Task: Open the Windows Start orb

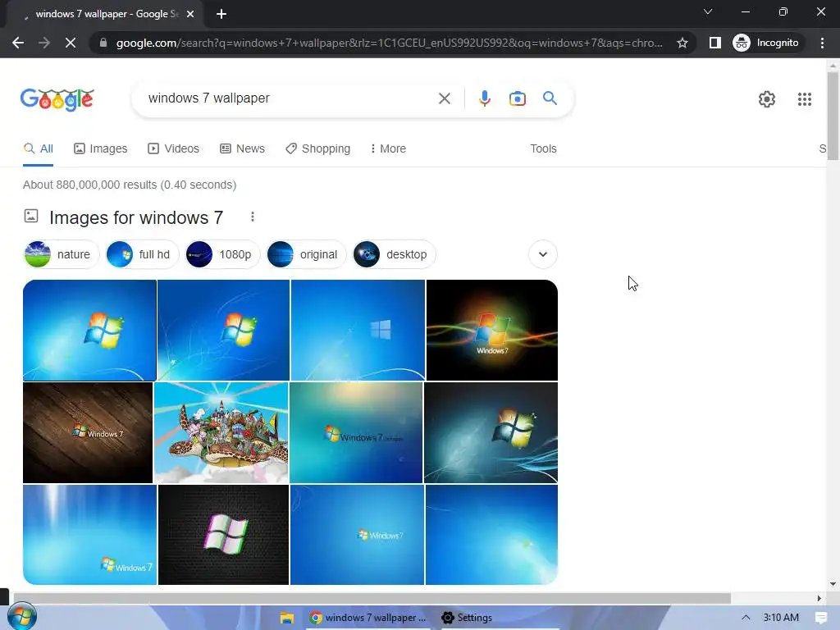Action: (x=22, y=617)
